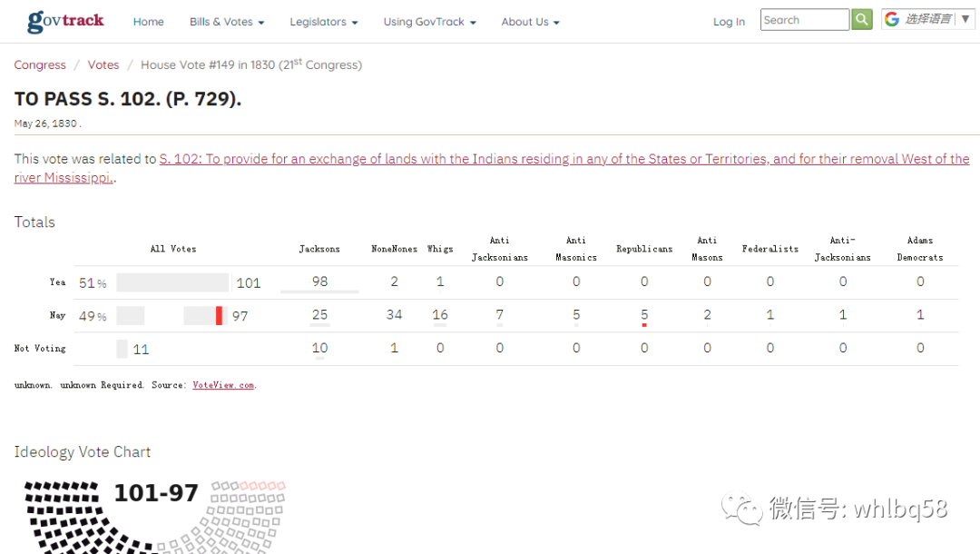Click the green search magnifier button
Viewport: 980px width, 554px height.
pos(861,20)
